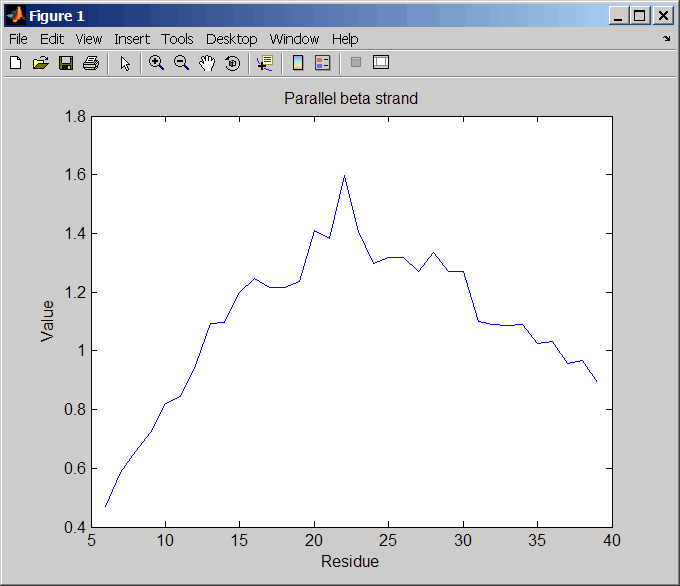Dock the figure using the small arrow
The height and width of the screenshot is (586, 680).
coord(667,39)
